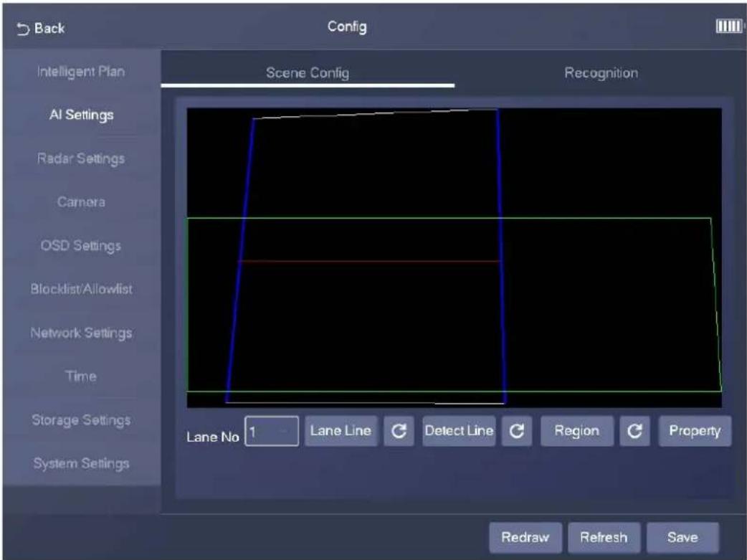Go back using the Back arrow
Image resolution: width=747 pixels, height=560 pixels.
(x=40, y=29)
